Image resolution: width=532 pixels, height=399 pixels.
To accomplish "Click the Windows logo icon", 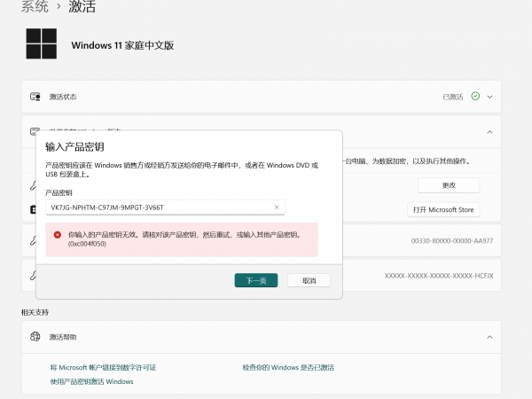I will click(x=42, y=43).
